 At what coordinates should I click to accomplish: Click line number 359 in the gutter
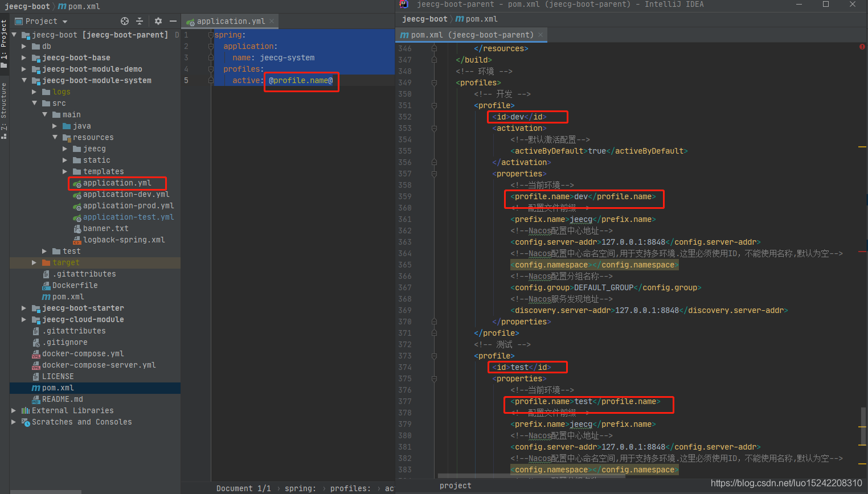tap(405, 196)
